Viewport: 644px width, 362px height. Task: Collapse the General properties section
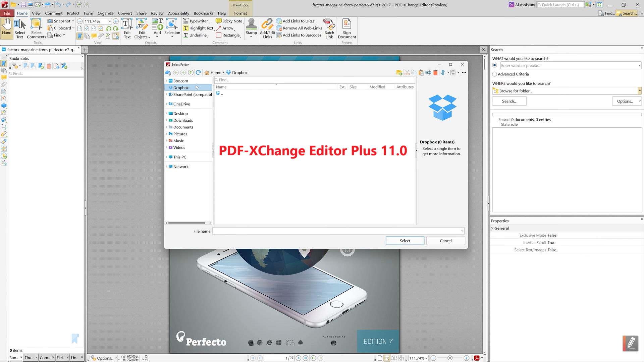coord(492,228)
